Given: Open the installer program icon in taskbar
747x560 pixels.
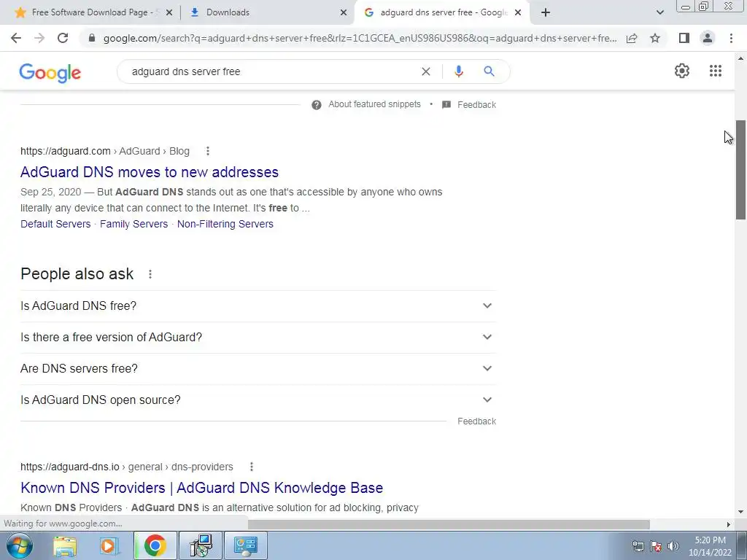Looking at the screenshot, I should (201, 545).
